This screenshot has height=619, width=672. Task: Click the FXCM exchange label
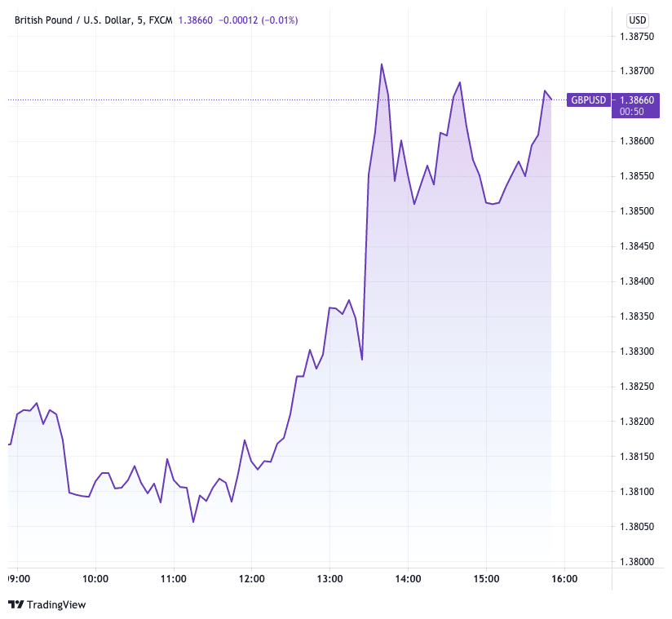(x=160, y=20)
